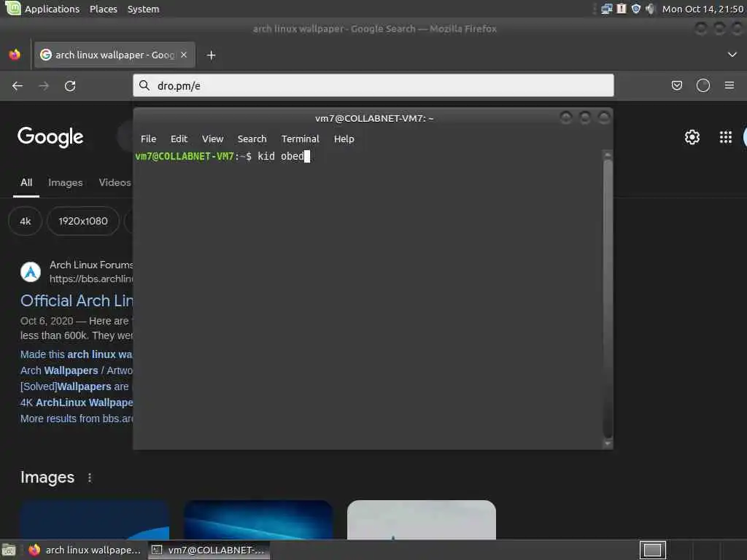The height and width of the screenshot is (560, 747).
Task: Reload the page in Firefox
Action: (70, 86)
